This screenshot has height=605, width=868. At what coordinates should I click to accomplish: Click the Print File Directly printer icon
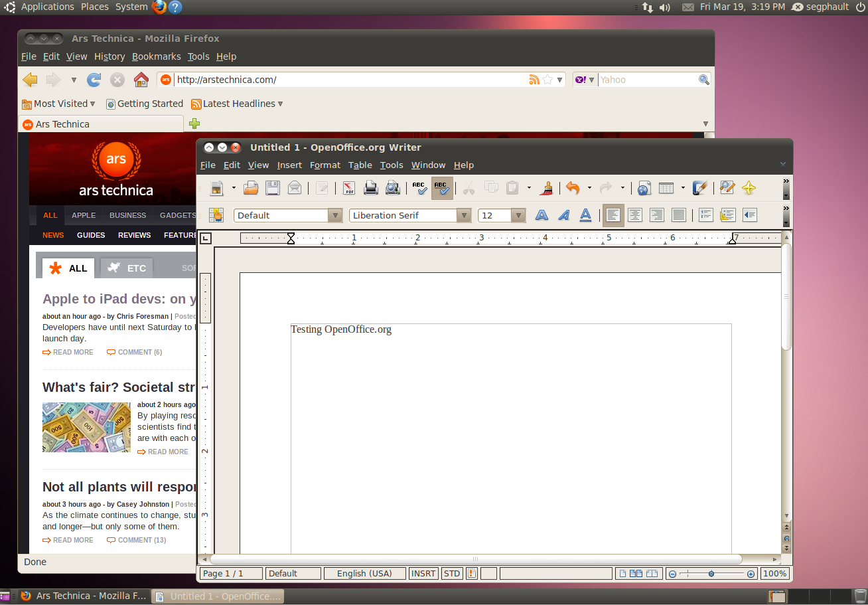[x=371, y=189]
